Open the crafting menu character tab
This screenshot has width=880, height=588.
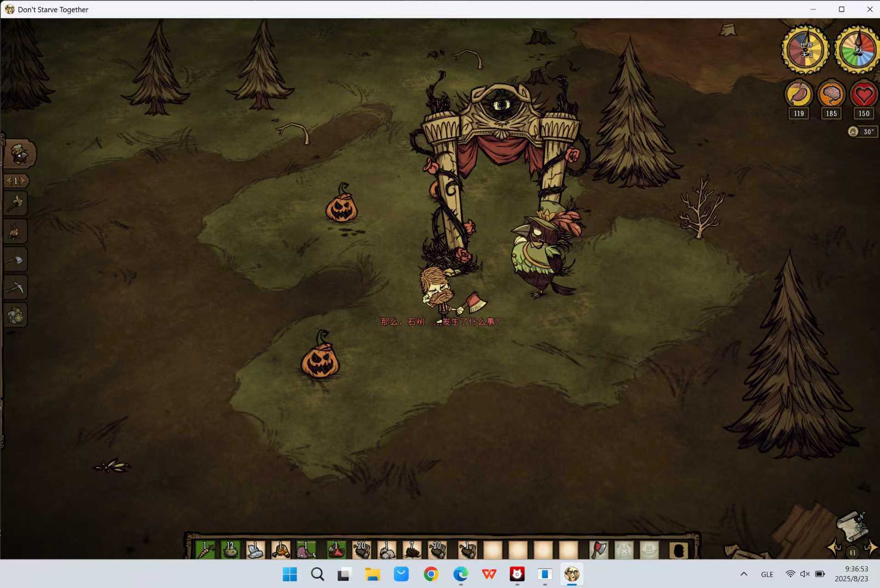pyautogui.click(x=19, y=153)
